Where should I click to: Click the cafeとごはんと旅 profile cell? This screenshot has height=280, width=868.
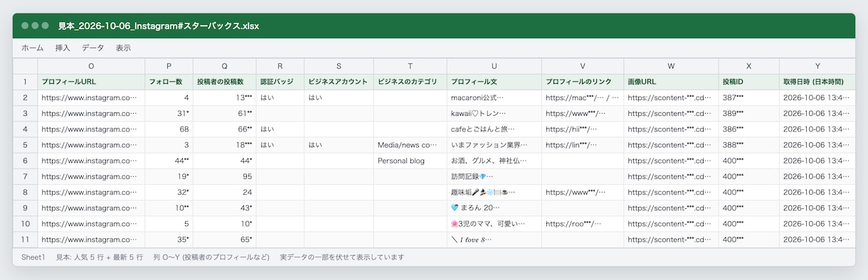pos(494,129)
